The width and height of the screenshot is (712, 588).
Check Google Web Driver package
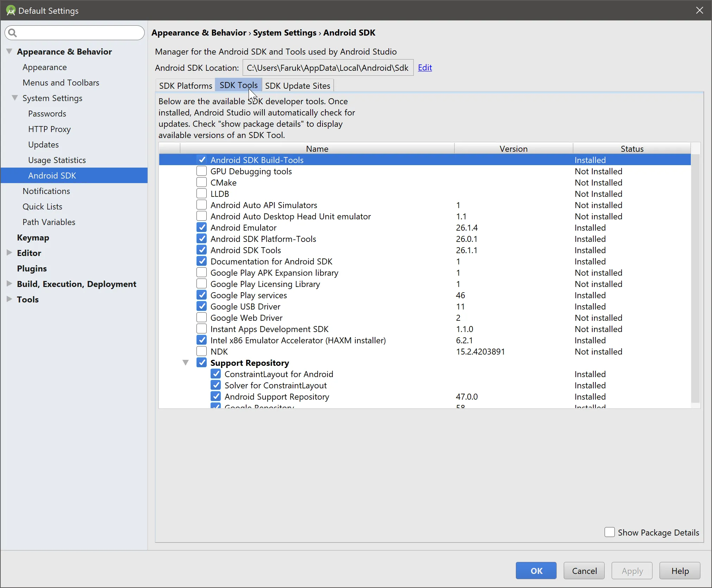201,317
